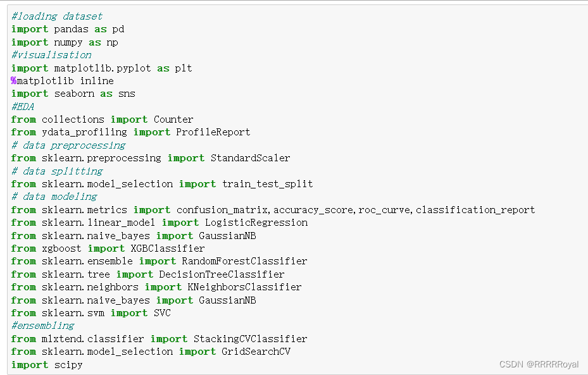The image size is (588, 375).
Task: Select the 'import seaborn as sns' line
Action: (73, 94)
